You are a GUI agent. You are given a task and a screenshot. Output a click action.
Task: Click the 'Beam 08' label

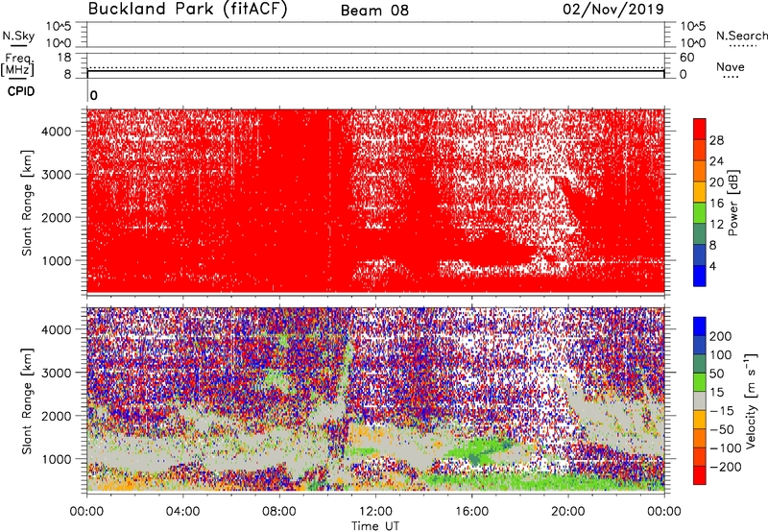pyautogui.click(x=374, y=11)
